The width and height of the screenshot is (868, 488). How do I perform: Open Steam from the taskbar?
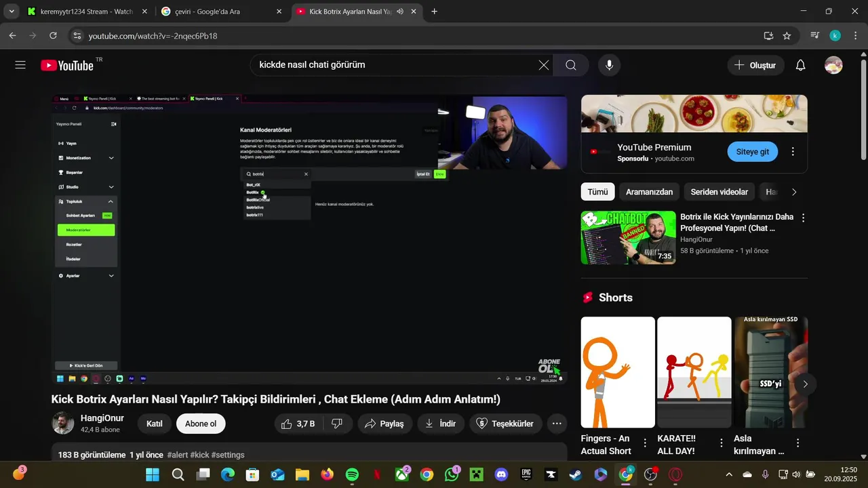coord(576,474)
